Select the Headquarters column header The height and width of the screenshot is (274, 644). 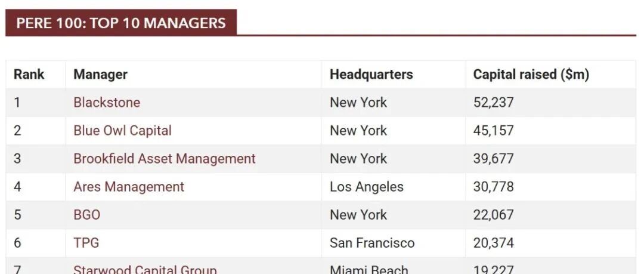pos(371,75)
